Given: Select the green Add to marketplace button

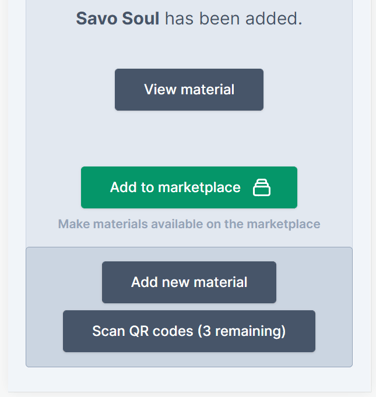Looking at the screenshot, I should (x=189, y=187).
